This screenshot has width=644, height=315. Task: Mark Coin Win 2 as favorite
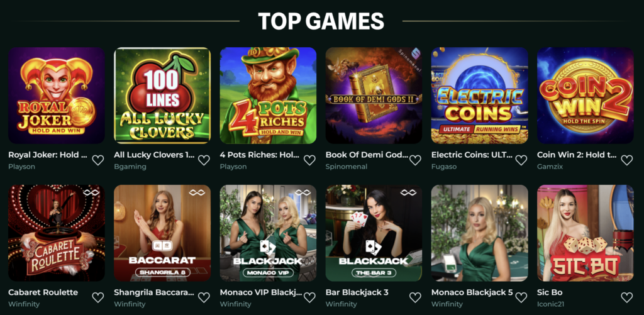coord(627,160)
